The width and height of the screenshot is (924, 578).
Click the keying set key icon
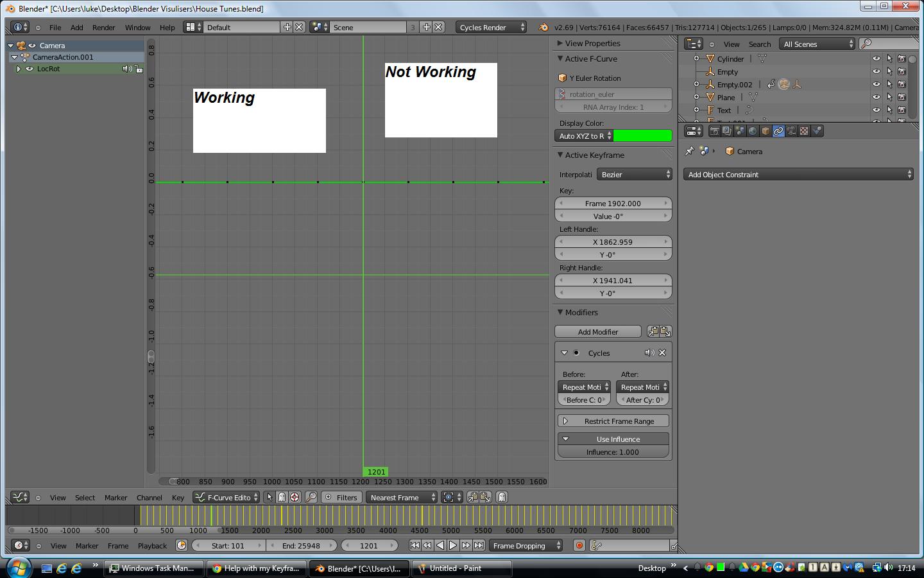click(597, 546)
